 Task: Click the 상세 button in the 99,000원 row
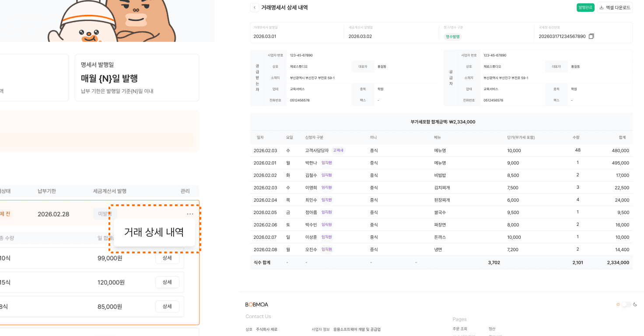pos(167,258)
